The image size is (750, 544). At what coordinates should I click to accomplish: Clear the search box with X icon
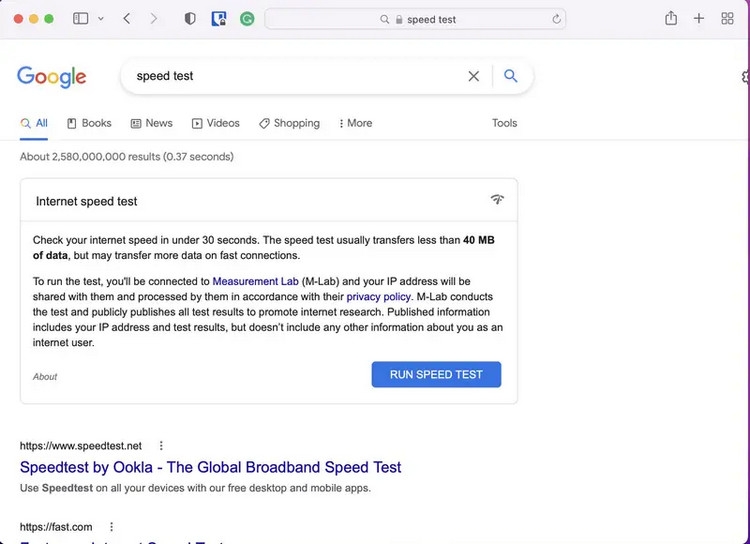[x=474, y=76]
